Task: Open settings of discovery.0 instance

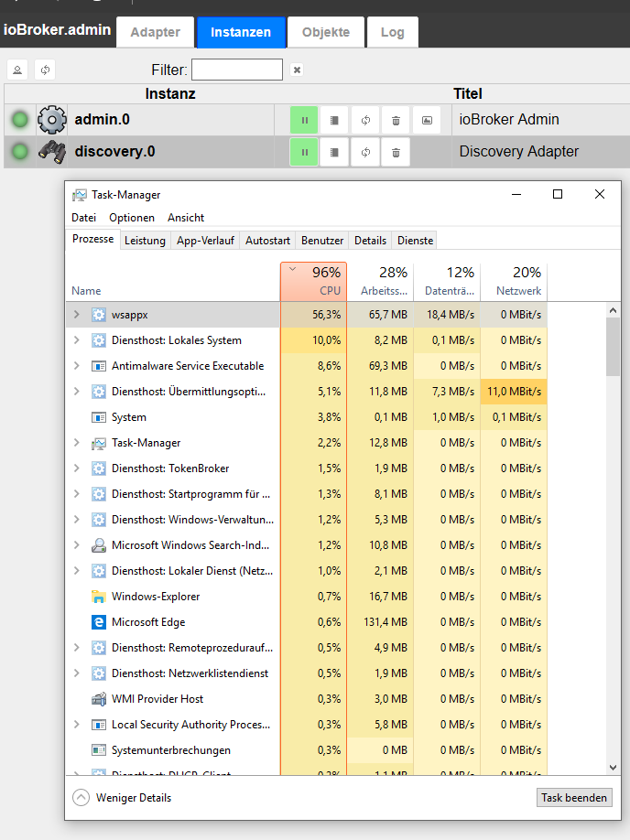Action: (334, 152)
